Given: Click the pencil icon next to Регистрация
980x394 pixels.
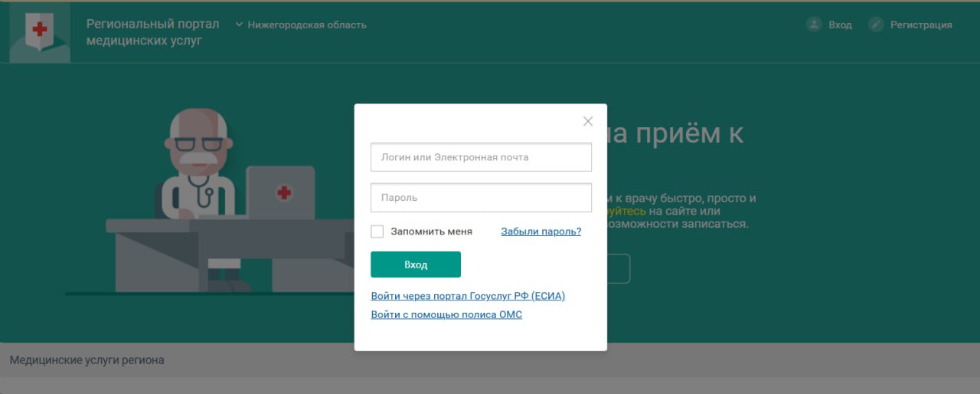Looking at the screenshot, I should pyautogui.click(x=876, y=25).
